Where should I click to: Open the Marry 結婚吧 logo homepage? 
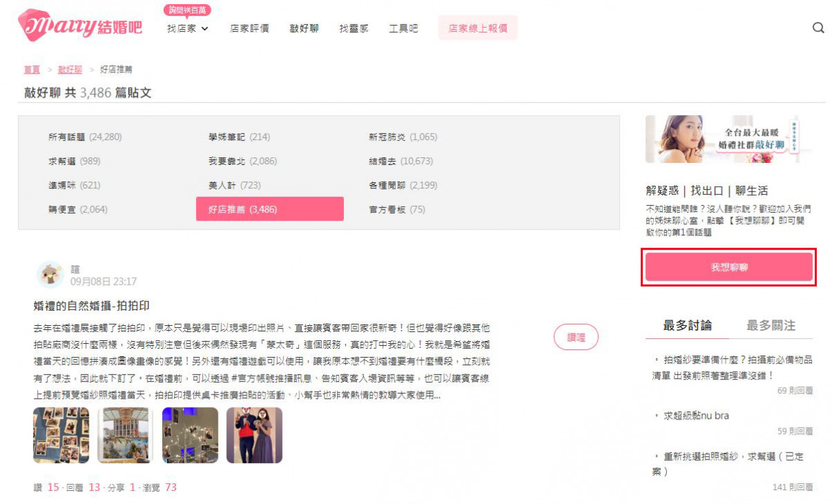80,25
